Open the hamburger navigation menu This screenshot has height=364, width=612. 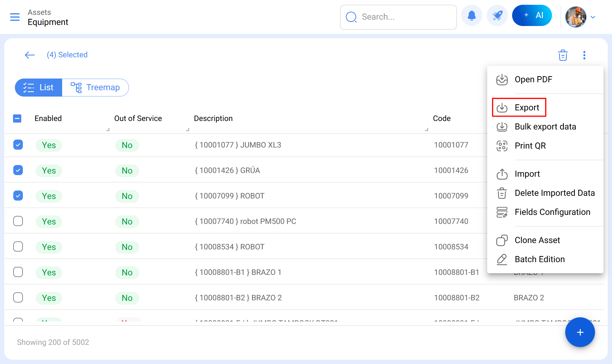15,17
